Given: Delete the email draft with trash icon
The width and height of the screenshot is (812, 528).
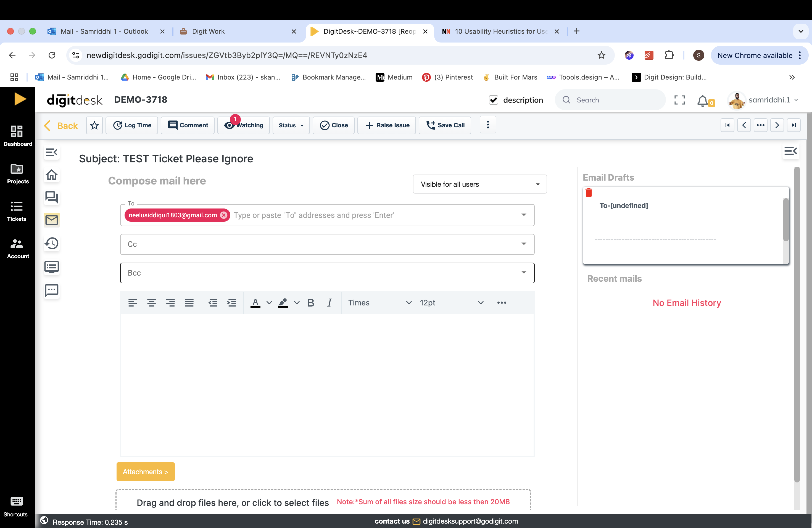Looking at the screenshot, I should tap(589, 193).
